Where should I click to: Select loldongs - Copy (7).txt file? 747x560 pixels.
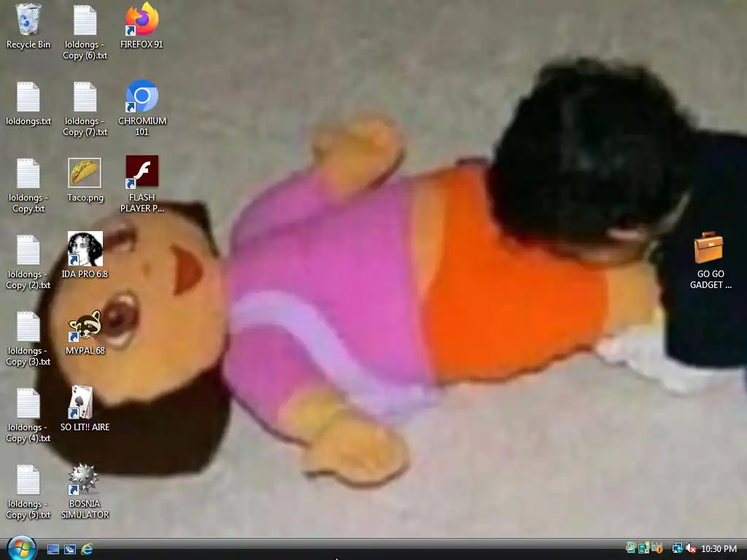point(85,109)
